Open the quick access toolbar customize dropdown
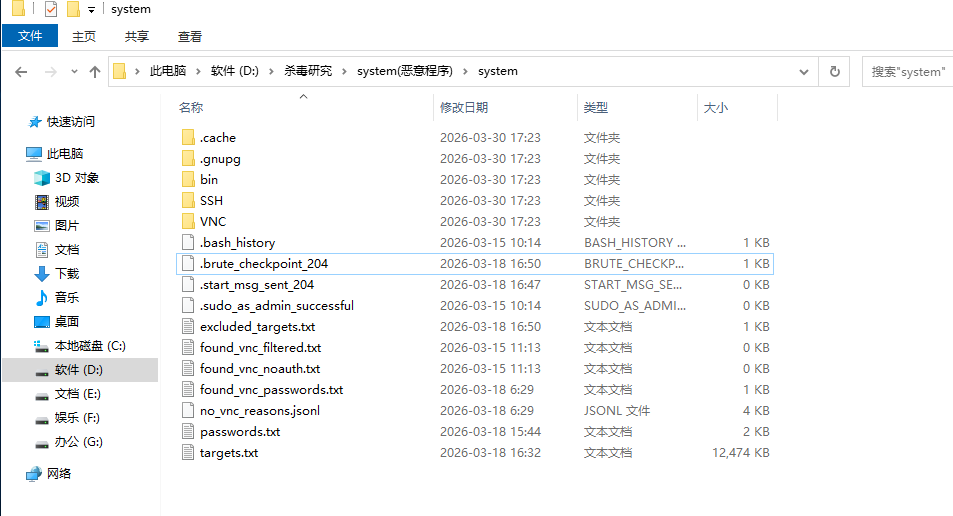Viewport: 953px width, 516px height. click(x=91, y=10)
